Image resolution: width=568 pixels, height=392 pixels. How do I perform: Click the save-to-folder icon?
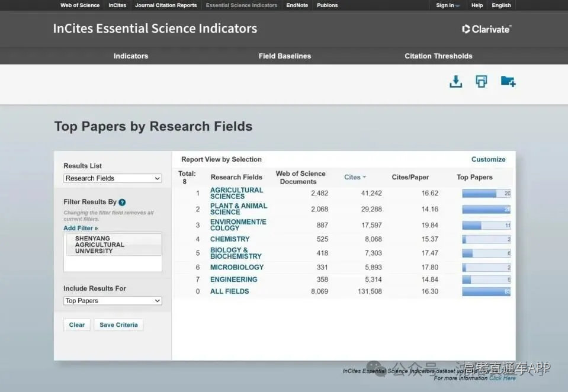[508, 82]
